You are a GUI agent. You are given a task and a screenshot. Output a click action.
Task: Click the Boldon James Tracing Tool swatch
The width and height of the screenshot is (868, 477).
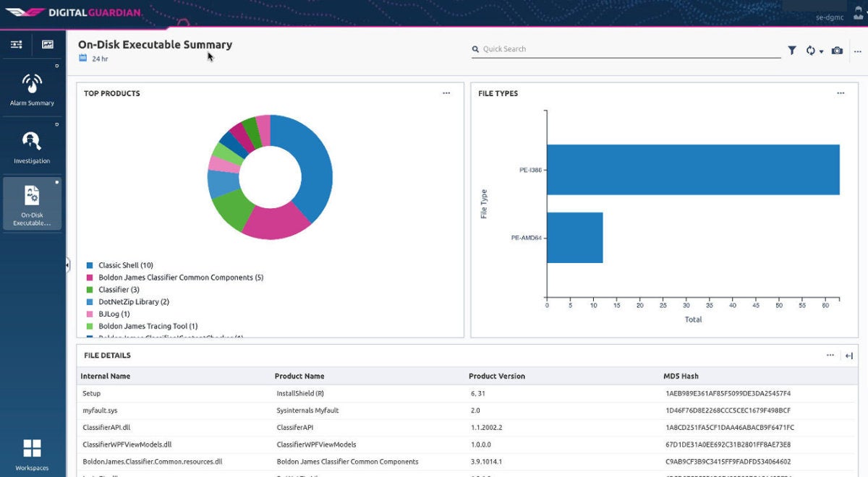pyautogui.click(x=90, y=327)
